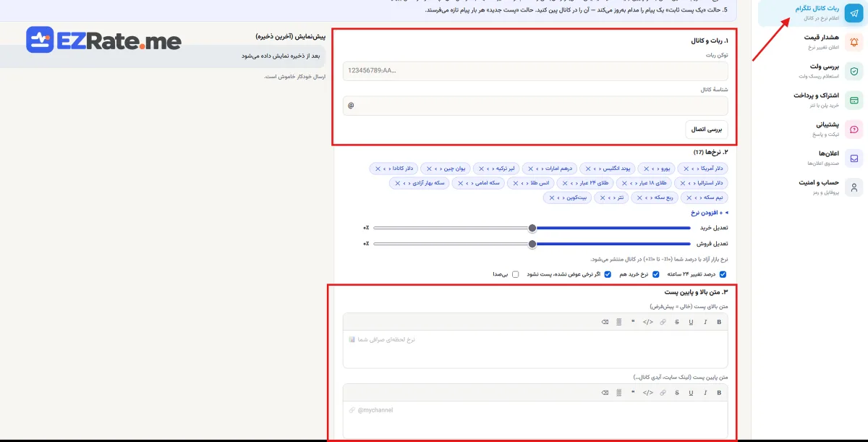Apply bold in the متن پایین پست editor
868x442 pixels.
(x=719, y=393)
